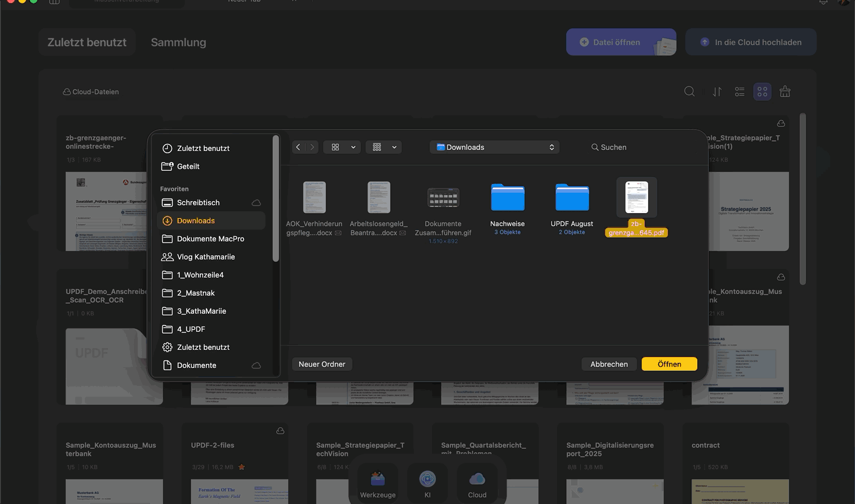Open Cloud-Dateien in the UPDF window
855x504 pixels.
click(x=91, y=92)
